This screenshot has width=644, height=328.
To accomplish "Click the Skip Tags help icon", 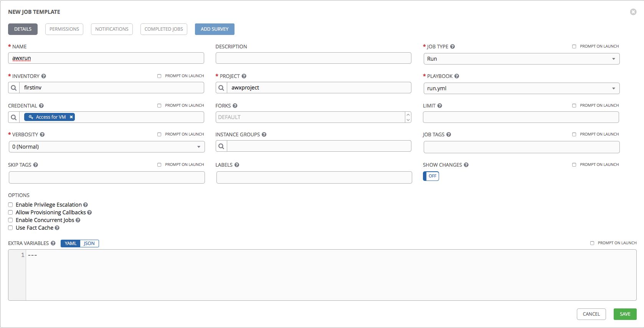I will coord(36,165).
